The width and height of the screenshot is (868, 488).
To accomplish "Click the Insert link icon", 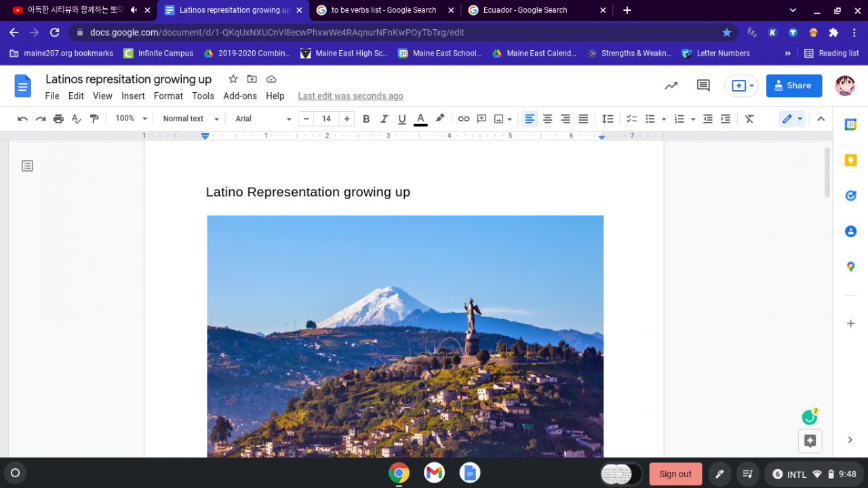I will point(463,119).
